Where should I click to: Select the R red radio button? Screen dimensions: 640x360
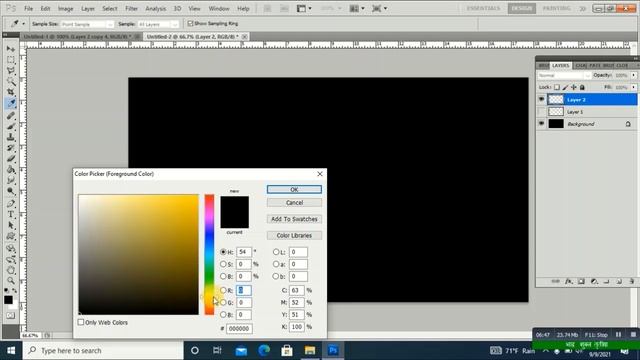pyautogui.click(x=223, y=290)
